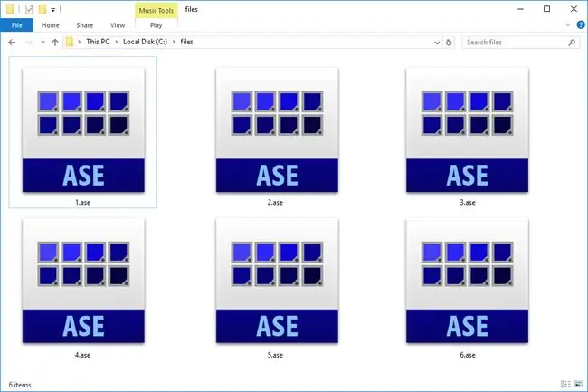This screenshot has height=392, width=588.
Task: Open the recent locations dropdown
Action: pyautogui.click(x=43, y=42)
